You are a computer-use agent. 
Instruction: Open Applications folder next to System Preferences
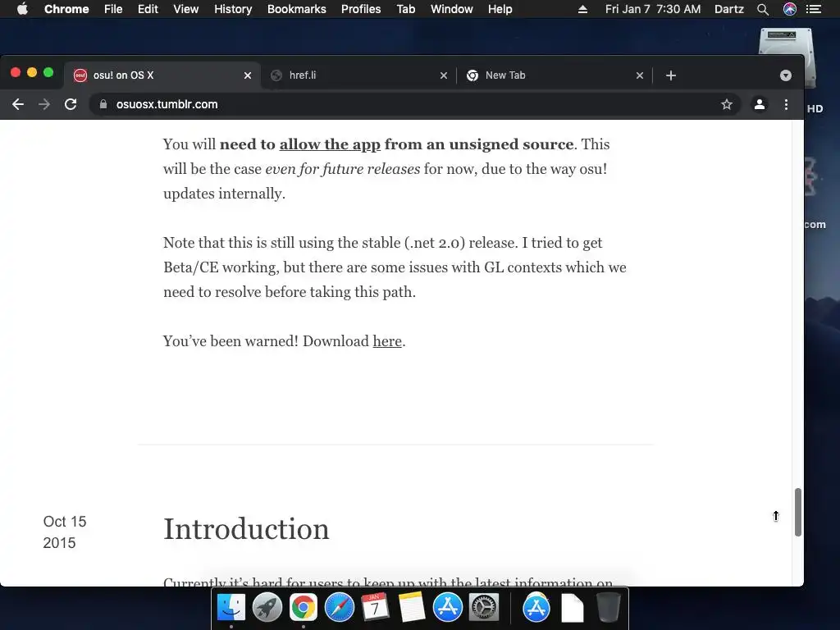(x=536, y=608)
